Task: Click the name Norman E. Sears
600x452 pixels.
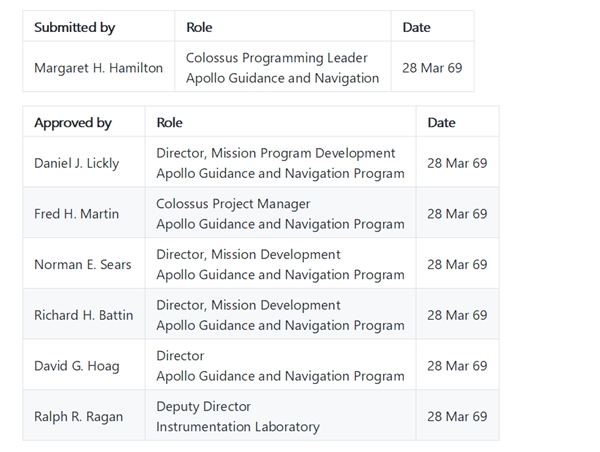Action: (x=83, y=265)
